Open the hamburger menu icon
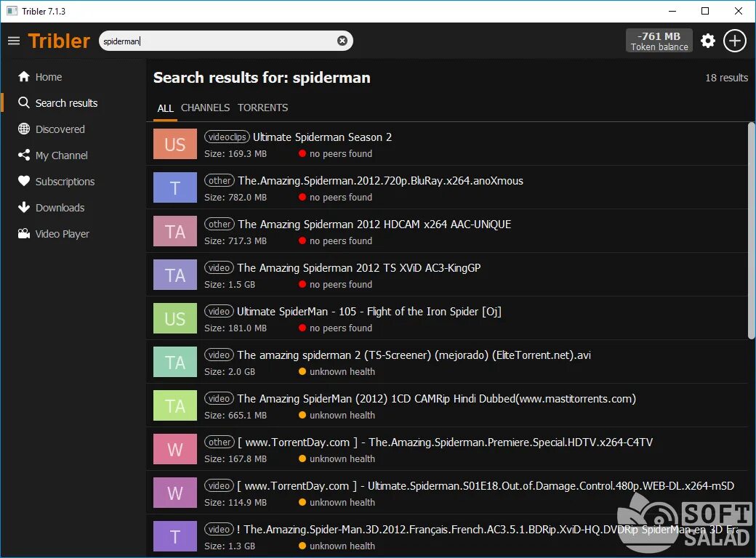The height and width of the screenshot is (558, 756). (x=14, y=41)
